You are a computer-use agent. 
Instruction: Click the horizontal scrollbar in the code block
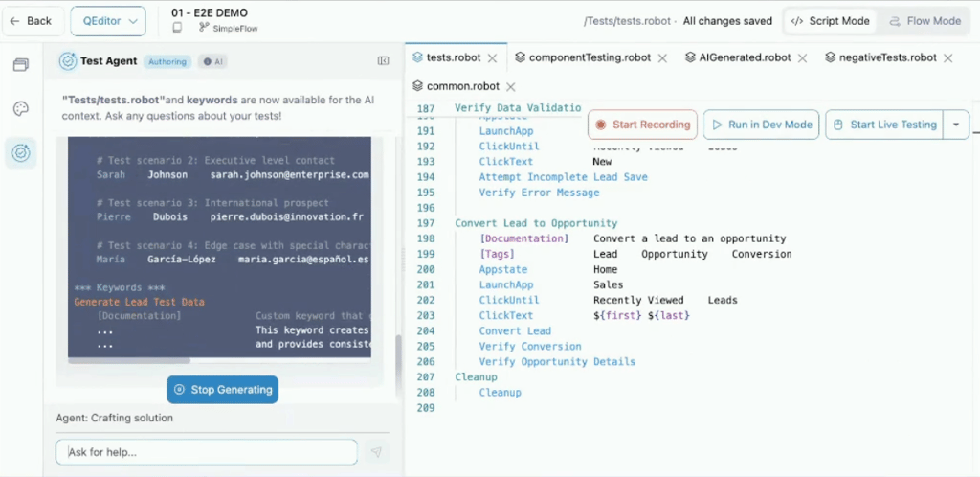129,361
